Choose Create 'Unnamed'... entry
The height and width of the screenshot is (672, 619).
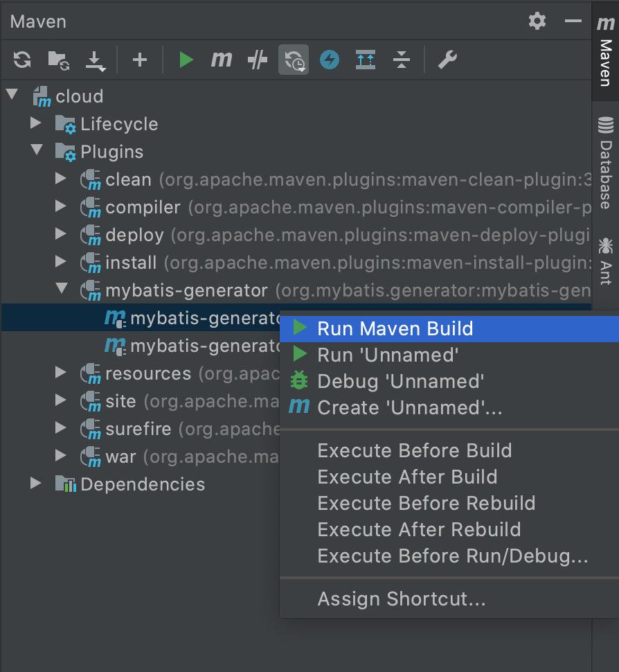[x=449, y=407]
